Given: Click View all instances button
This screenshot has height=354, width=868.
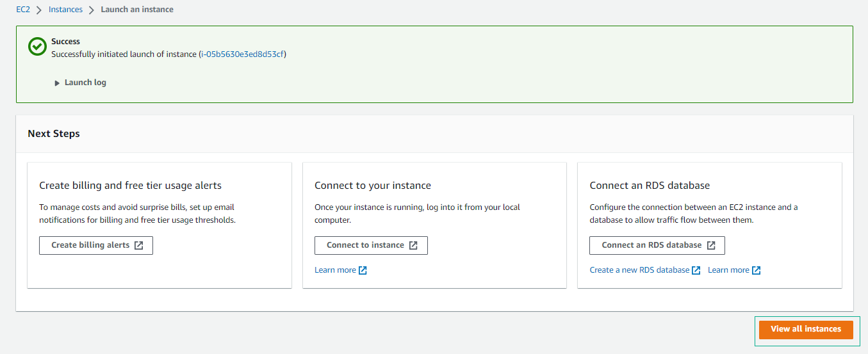Looking at the screenshot, I should click(806, 330).
